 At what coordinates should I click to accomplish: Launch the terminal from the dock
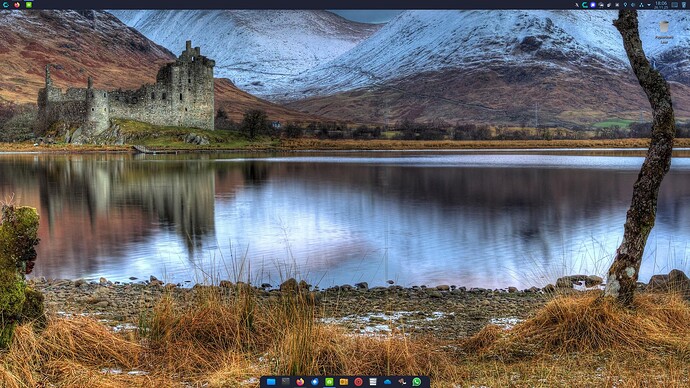pos(286,382)
